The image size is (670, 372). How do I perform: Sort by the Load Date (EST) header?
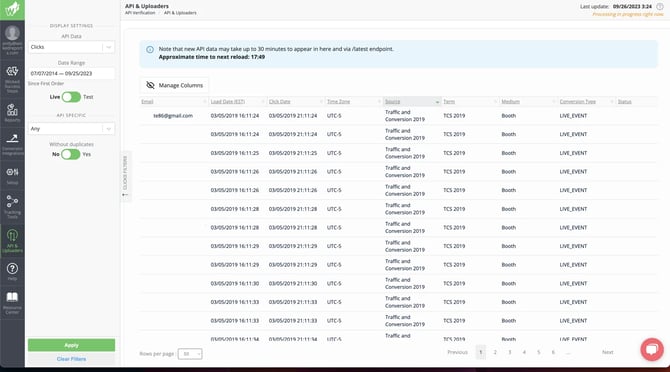click(227, 102)
